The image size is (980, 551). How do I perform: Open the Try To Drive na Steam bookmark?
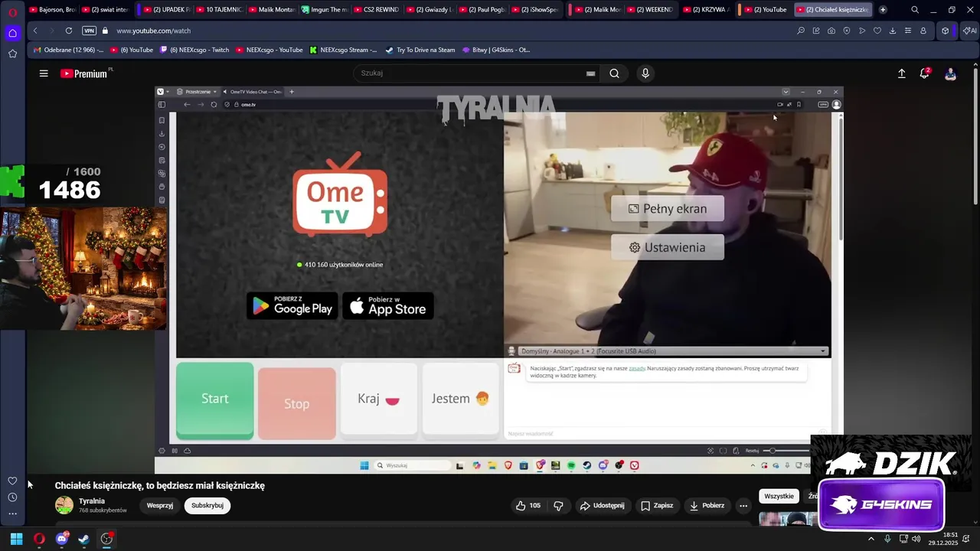pyautogui.click(x=420, y=50)
